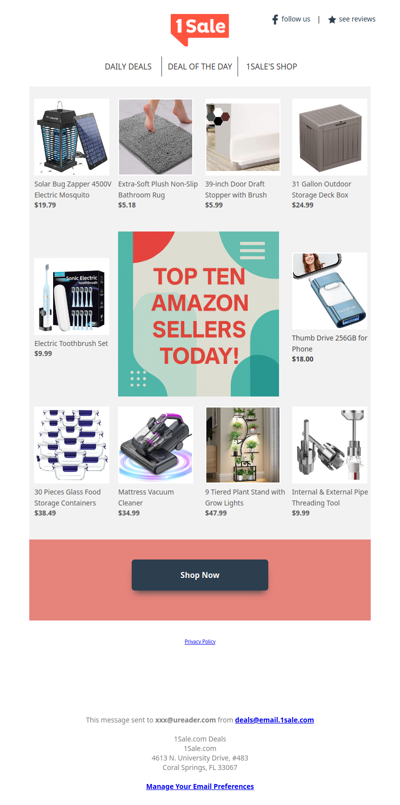The image size is (400, 805).
Task: Open Manage Your Email Preferences link
Action: (x=200, y=787)
